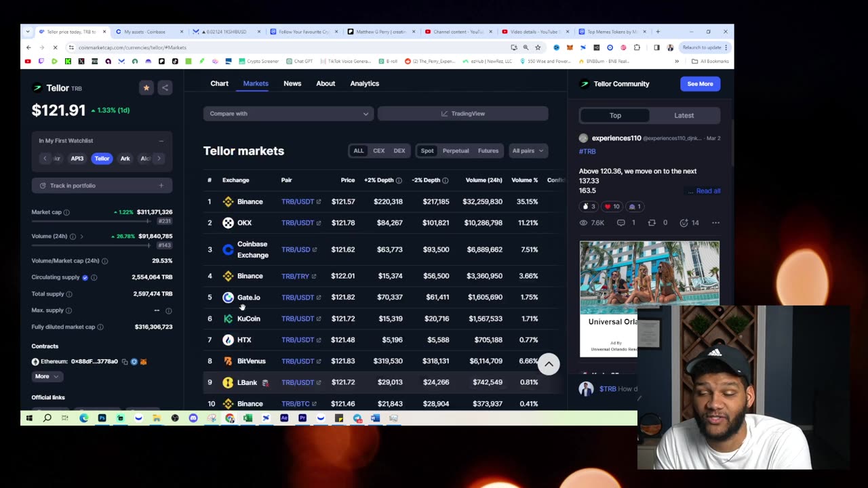
Task: Open Excel from the taskbar
Action: [x=248, y=418]
